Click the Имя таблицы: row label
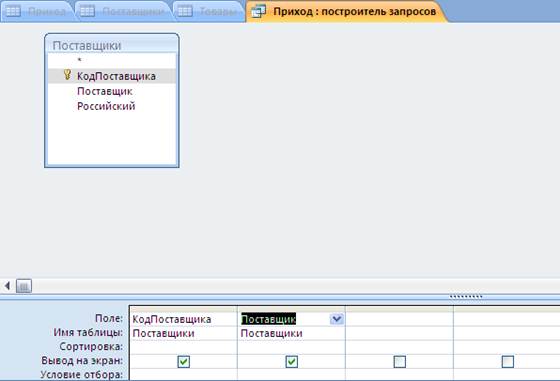The image size is (560, 381). [88, 332]
